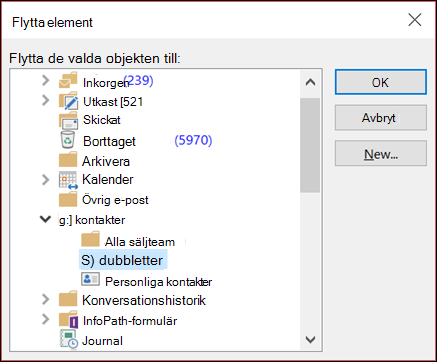Select the Borttaget folder label
The image size is (437, 362).
point(109,141)
